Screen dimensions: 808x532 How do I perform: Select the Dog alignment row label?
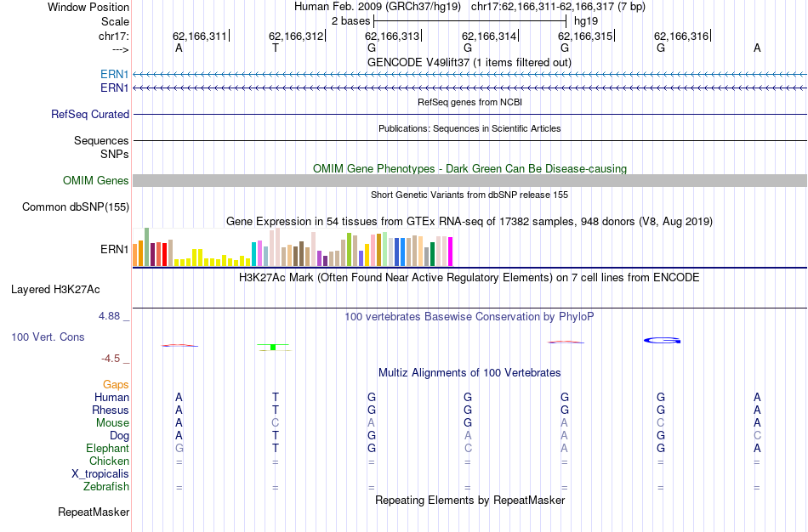120,436
